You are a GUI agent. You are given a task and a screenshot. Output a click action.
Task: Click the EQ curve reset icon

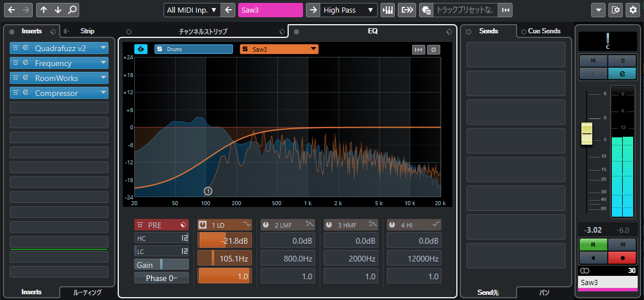418,49
